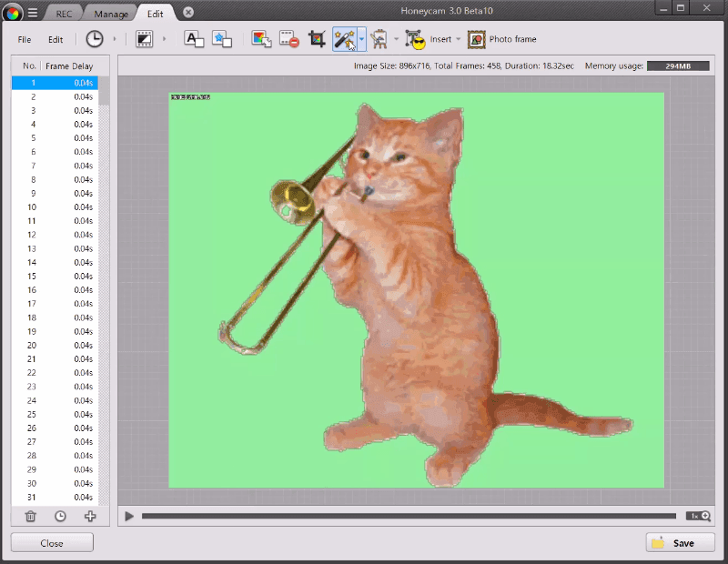
Task: Select frame 31 in the list
Action: tap(55, 498)
